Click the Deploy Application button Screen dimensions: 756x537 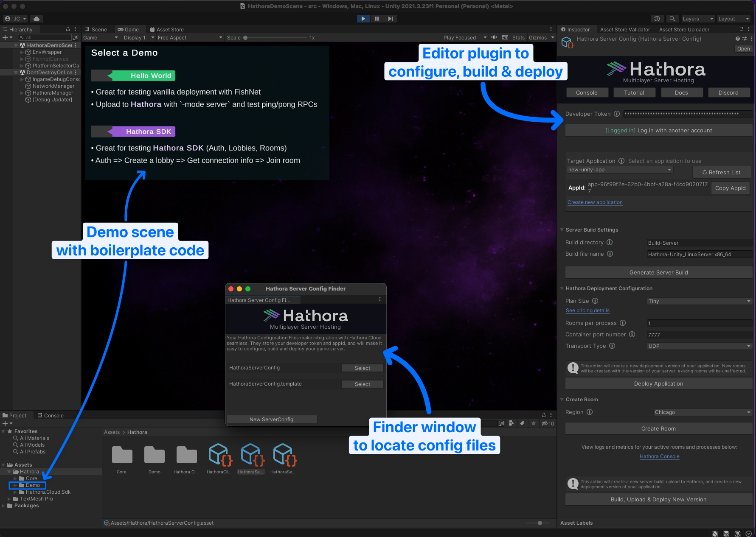[x=658, y=383]
